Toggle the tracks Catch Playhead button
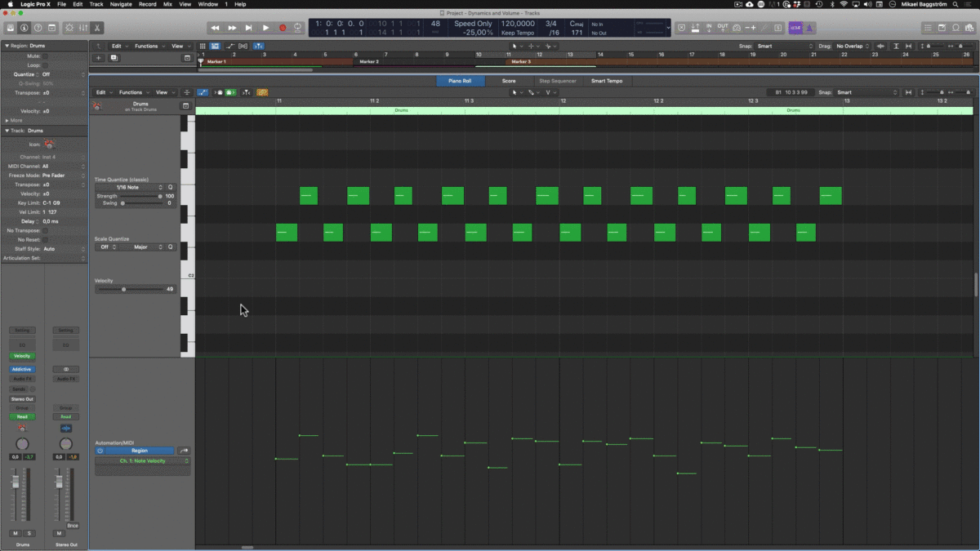The width and height of the screenshot is (980, 551). click(258, 46)
